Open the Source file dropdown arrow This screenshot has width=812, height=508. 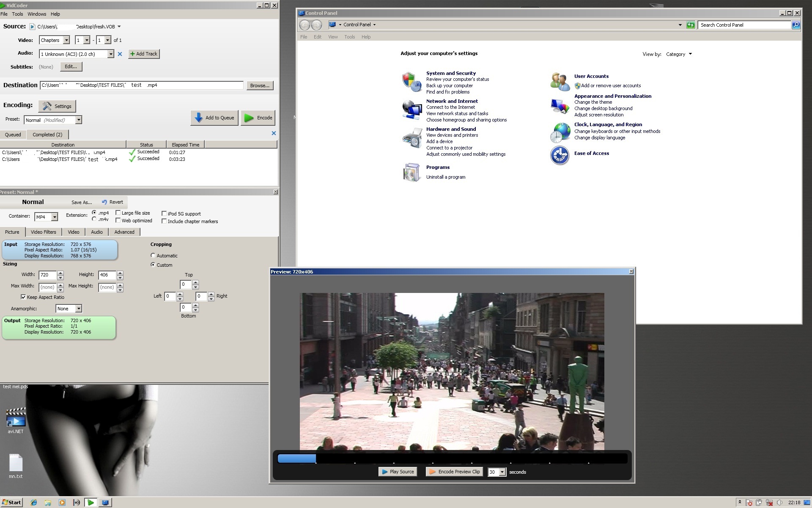tap(119, 27)
